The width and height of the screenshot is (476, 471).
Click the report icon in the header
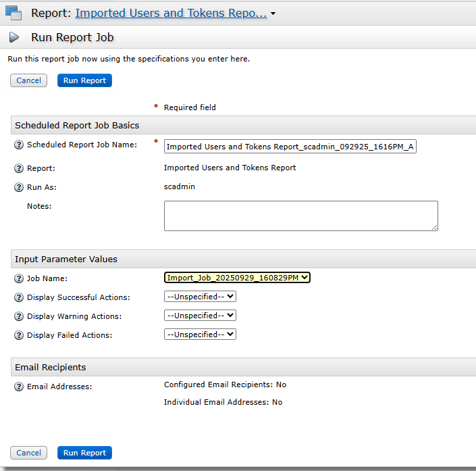[14, 12]
